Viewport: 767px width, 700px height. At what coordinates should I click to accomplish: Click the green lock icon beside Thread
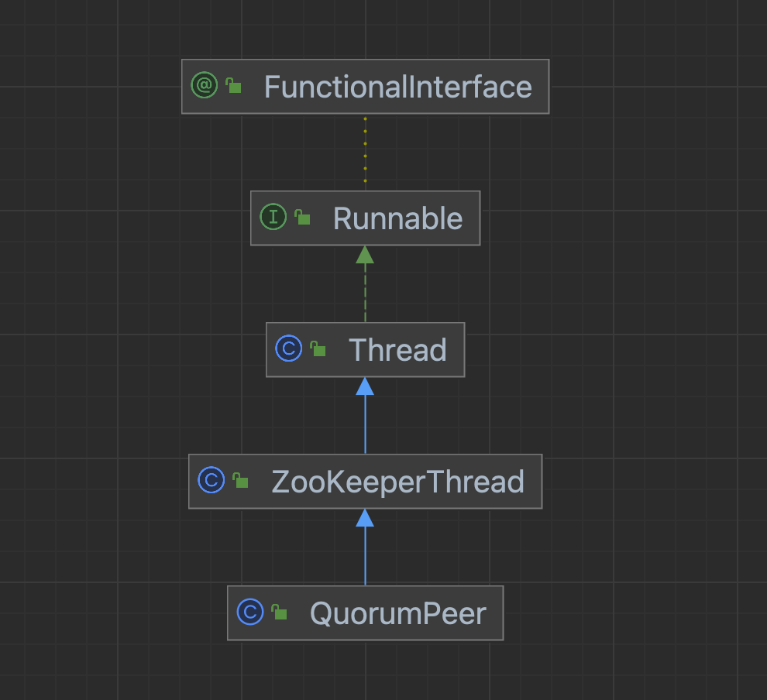tap(318, 350)
